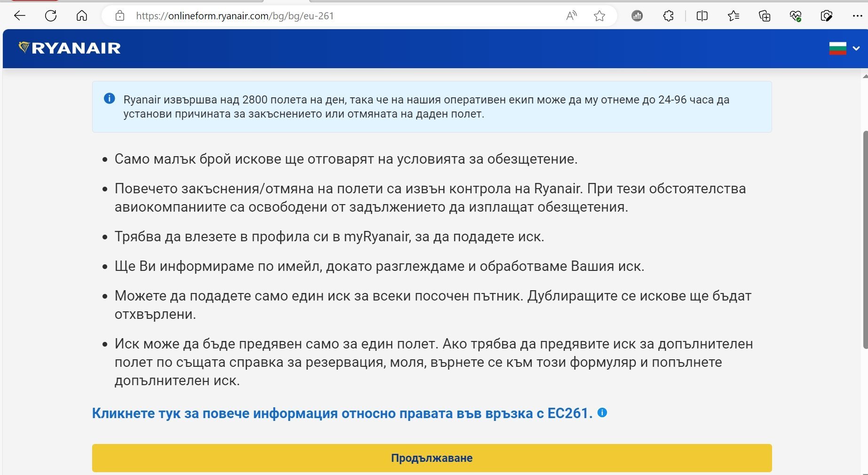Open the Bulgarian flag language dropdown
The image size is (868, 475).
click(844, 48)
